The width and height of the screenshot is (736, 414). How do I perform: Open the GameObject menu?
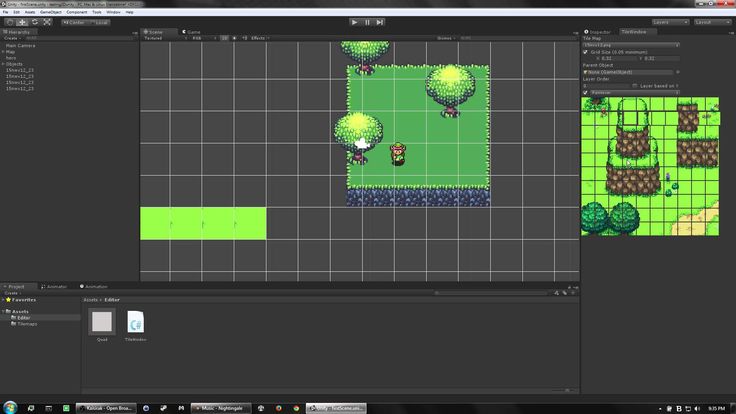pos(51,12)
